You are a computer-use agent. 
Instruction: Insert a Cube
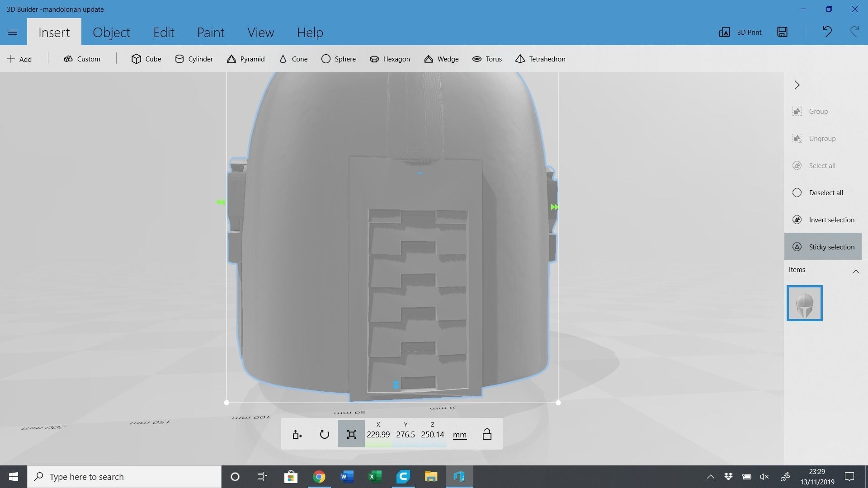(146, 59)
